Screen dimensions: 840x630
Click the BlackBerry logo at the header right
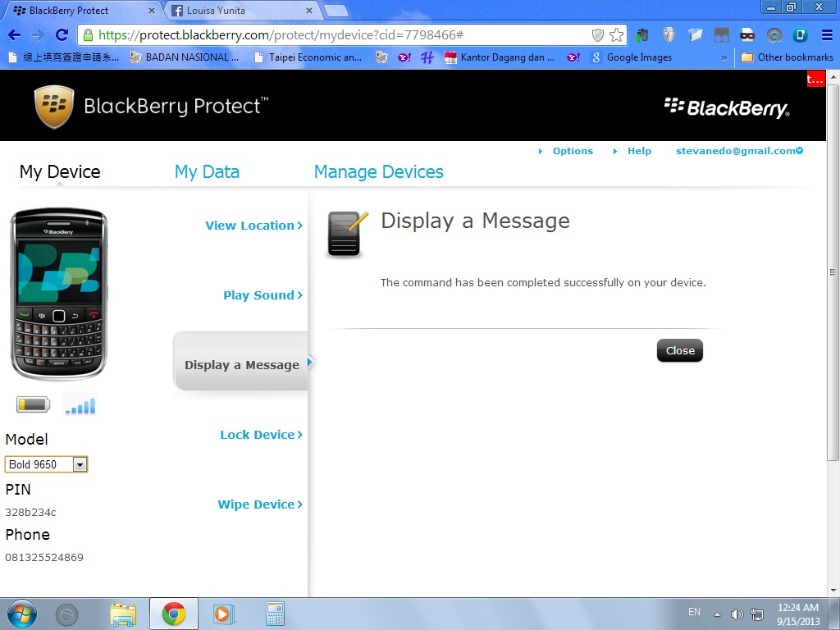727,107
